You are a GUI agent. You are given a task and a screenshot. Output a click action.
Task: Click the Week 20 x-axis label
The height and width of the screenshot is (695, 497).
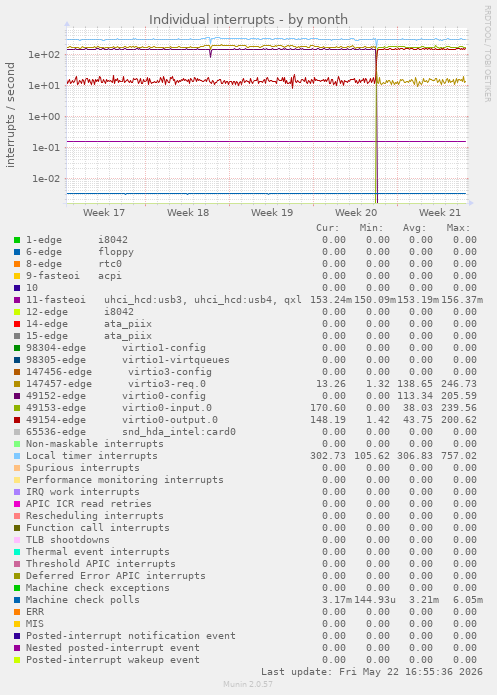pos(356,213)
